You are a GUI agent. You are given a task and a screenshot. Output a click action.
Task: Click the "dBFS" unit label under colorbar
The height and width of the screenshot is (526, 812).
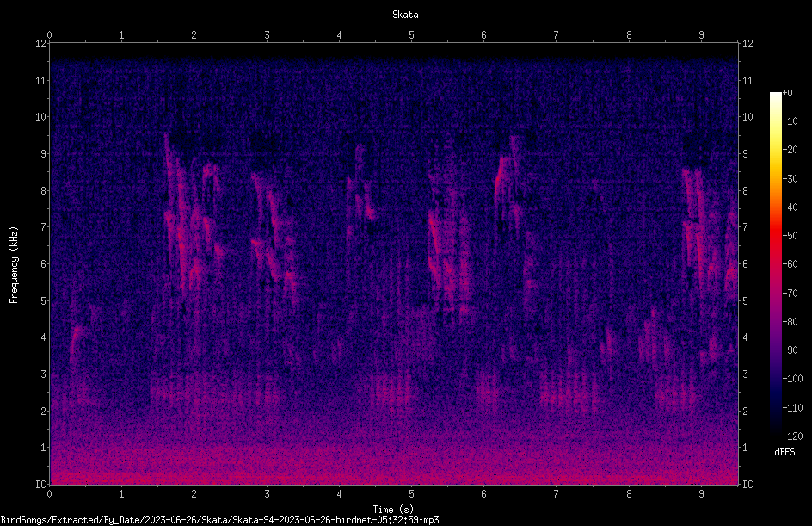[784, 452]
